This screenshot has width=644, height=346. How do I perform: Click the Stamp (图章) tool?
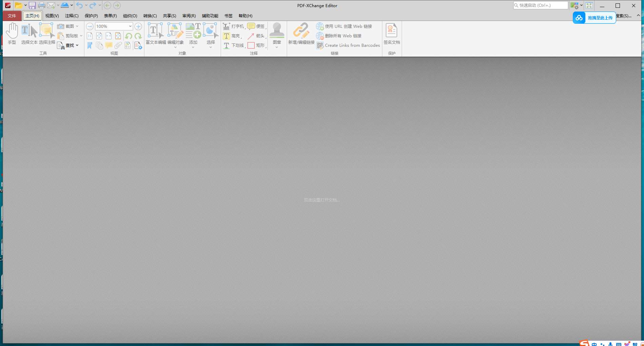click(x=277, y=34)
